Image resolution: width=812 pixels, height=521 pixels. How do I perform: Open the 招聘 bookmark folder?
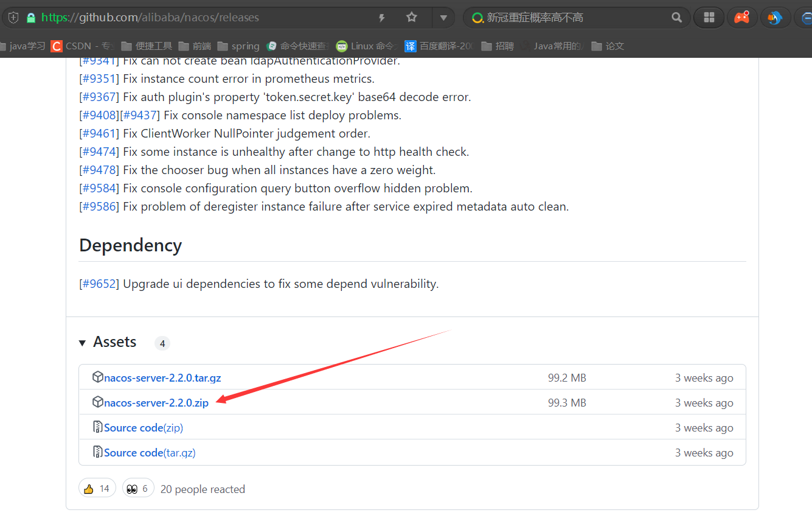498,46
